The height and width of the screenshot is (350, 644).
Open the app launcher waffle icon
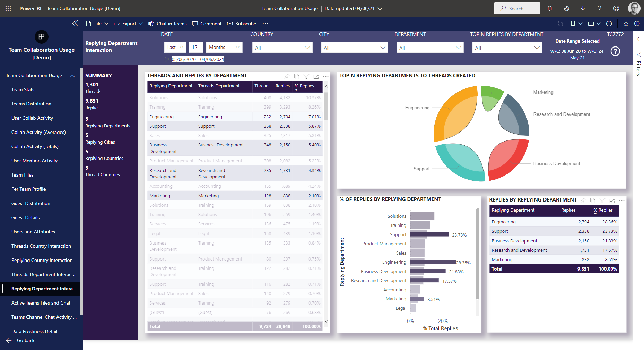(8, 8)
